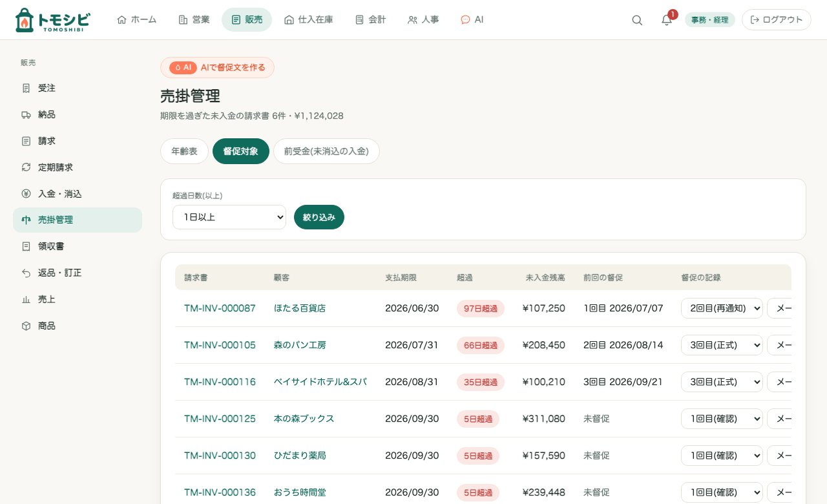Click AIで督促文を作る button
Image resolution: width=827 pixels, height=504 pixels.
[x=217, y=67]
